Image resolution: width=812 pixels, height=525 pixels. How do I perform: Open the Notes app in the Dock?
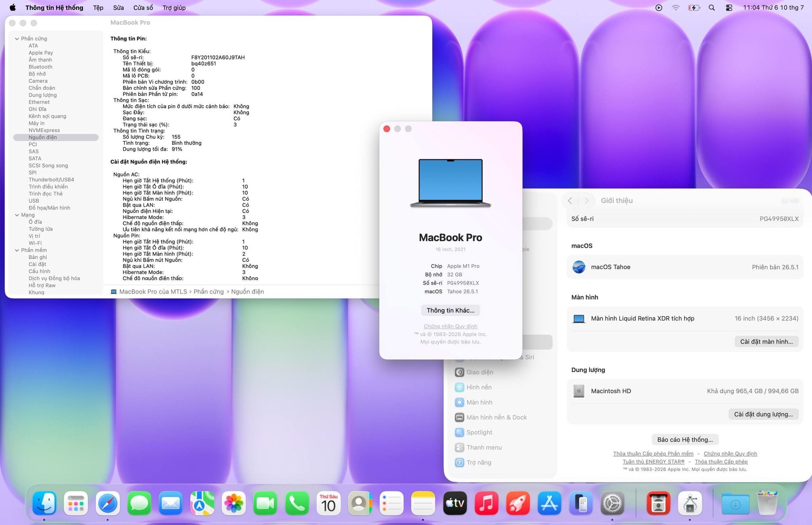[x=423, y=503]
